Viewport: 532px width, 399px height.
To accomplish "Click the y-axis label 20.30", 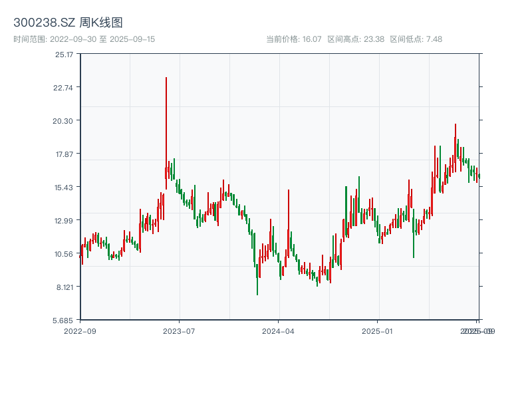I will tap(63, 121).
